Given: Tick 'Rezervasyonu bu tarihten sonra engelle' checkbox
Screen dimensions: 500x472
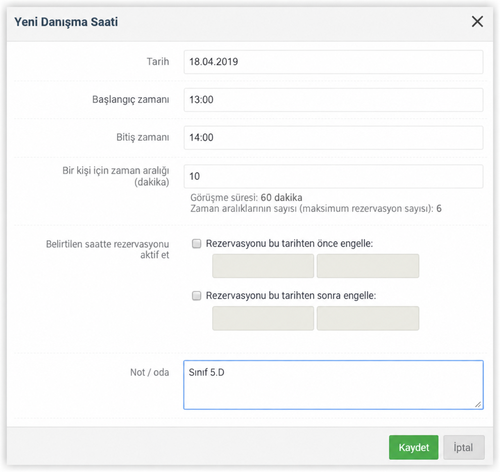Looking at the screenshot, I should (x=196, y=296).
